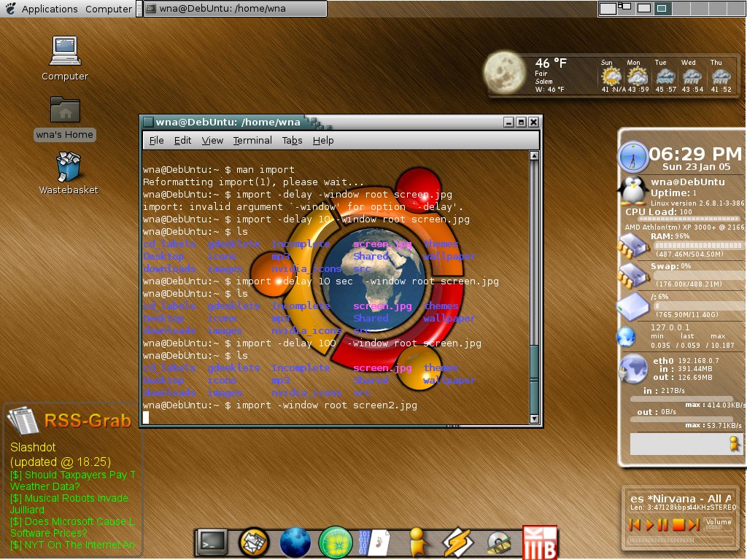The width and height of the screenshot is (747, 560).
Task: Click the Tux penguin icon beside wna@DebUntu
Action: 632,190
